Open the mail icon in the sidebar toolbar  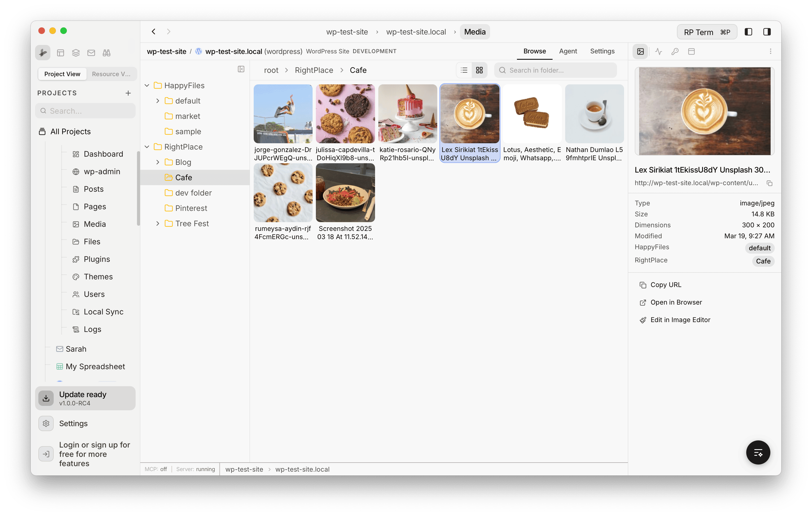tap(91, 53)
